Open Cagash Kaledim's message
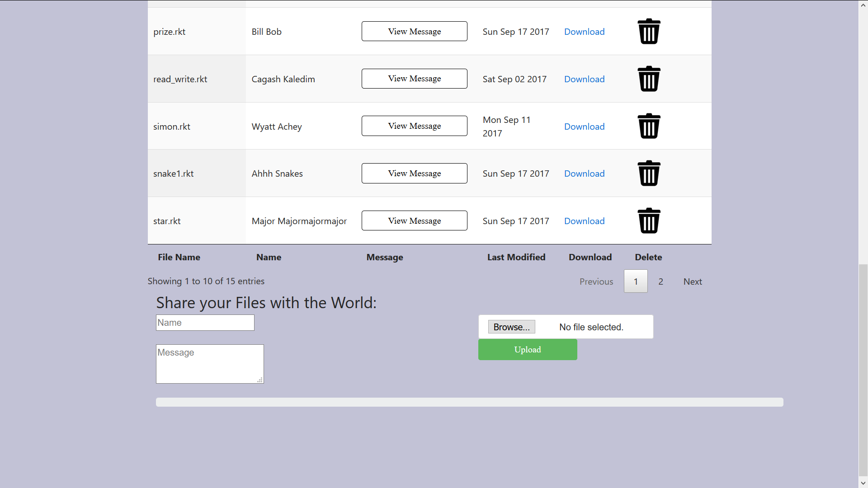 tap(414, 79)
